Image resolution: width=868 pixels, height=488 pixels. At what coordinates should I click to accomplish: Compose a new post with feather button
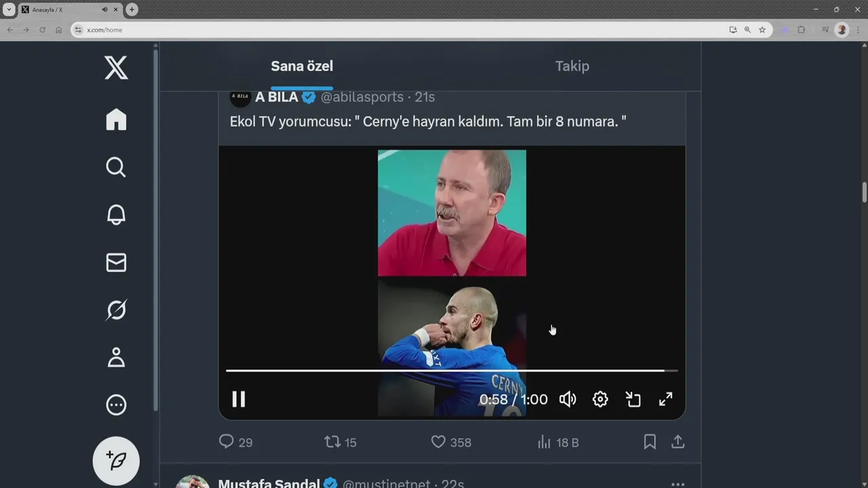pyautogui.click(x=116, y=460)
